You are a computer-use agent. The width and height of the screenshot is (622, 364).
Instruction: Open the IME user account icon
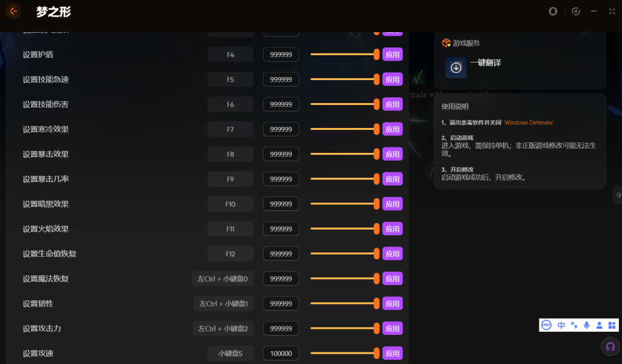tap(599, 325)
